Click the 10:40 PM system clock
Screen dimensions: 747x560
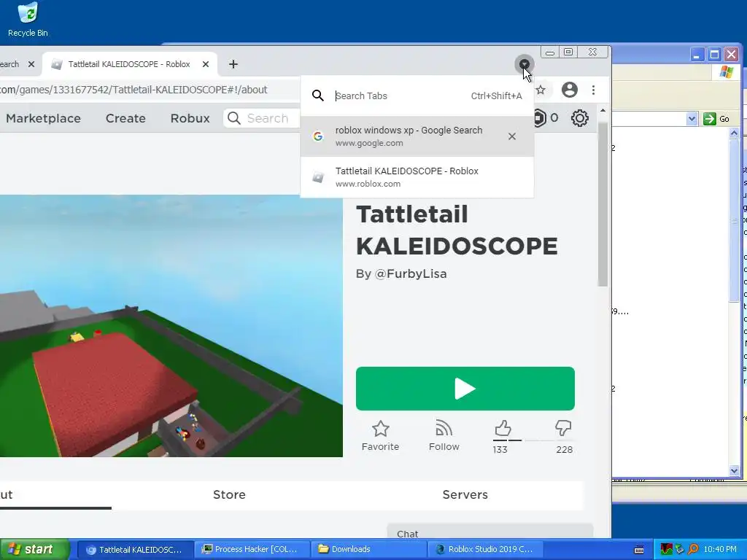click(720, 550)
